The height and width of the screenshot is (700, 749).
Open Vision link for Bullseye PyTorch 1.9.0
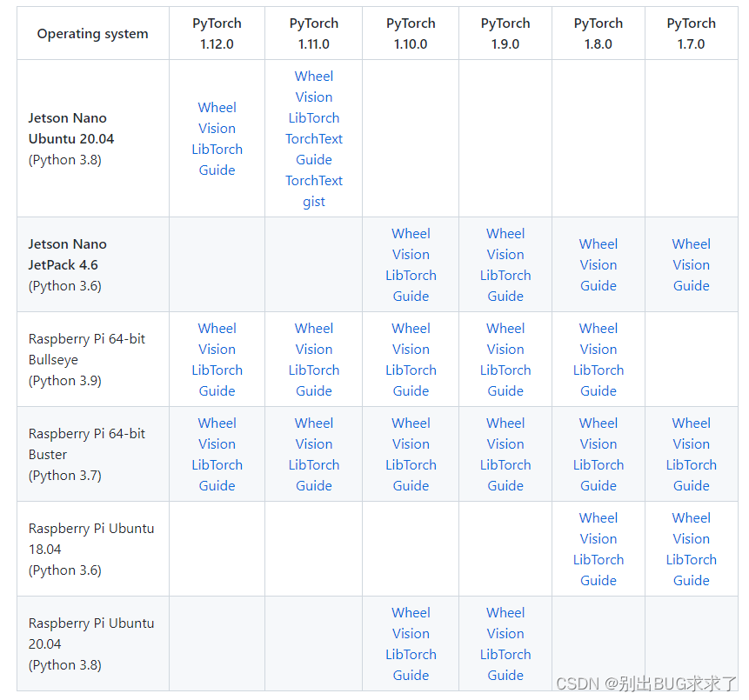pyautogui.click(x=505, y=350)
